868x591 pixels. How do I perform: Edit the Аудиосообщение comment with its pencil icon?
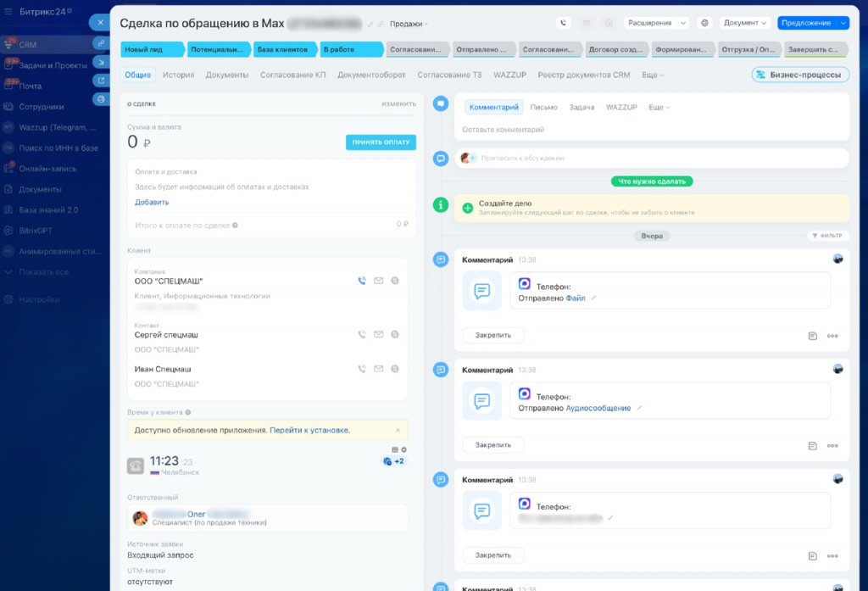(x=639, y=408)
